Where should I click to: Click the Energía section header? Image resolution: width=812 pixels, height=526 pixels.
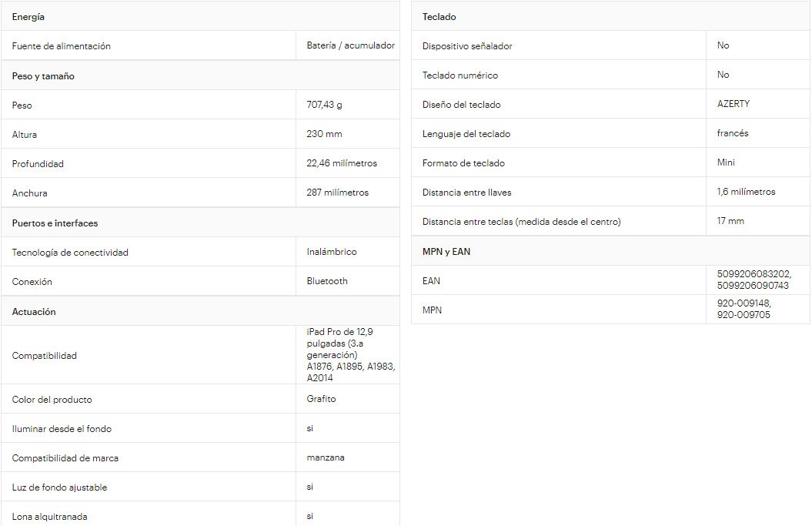(x=28, y=17)
